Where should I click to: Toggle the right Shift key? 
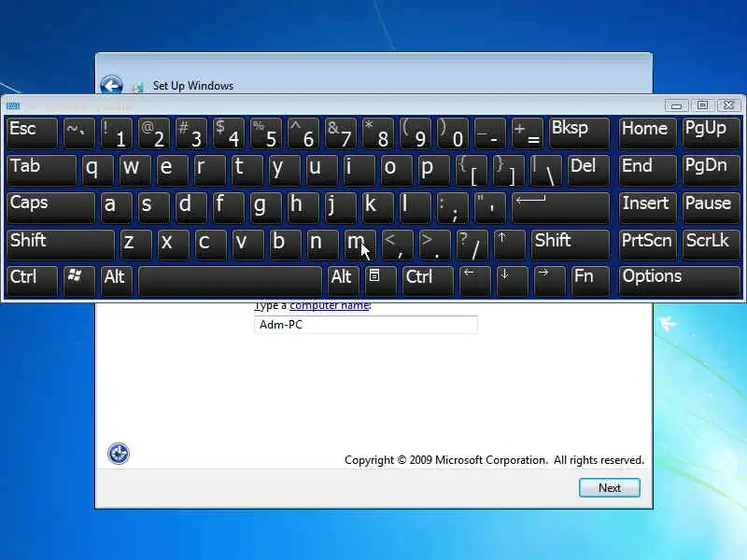(571, 245)
